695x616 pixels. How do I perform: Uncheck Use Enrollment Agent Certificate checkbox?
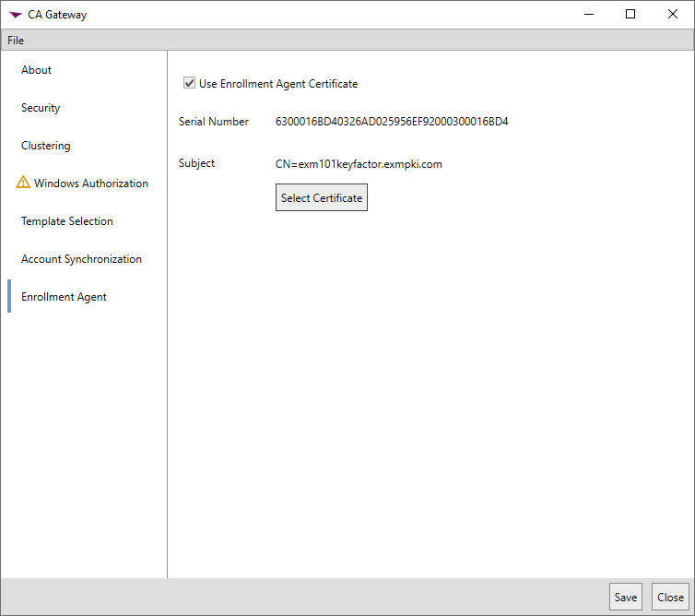(190, 84)
